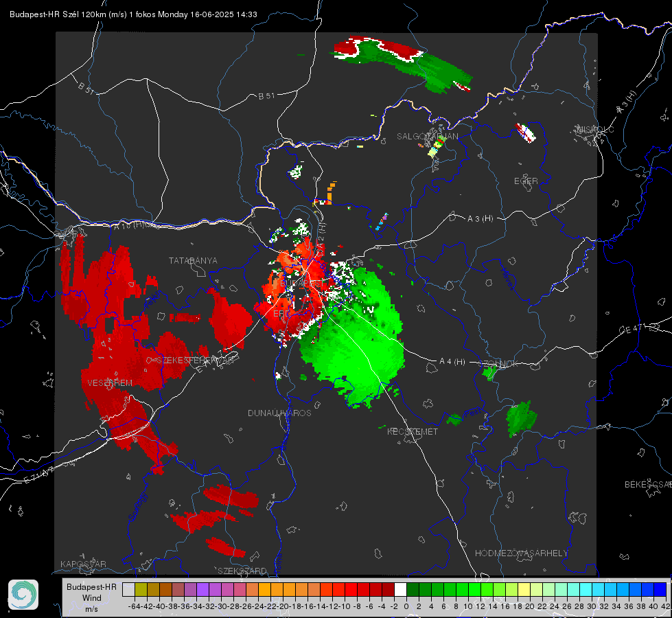Click the deep blue last swatch in the legend
Viewport: 672px width, 618px height.
coord(660,589)
